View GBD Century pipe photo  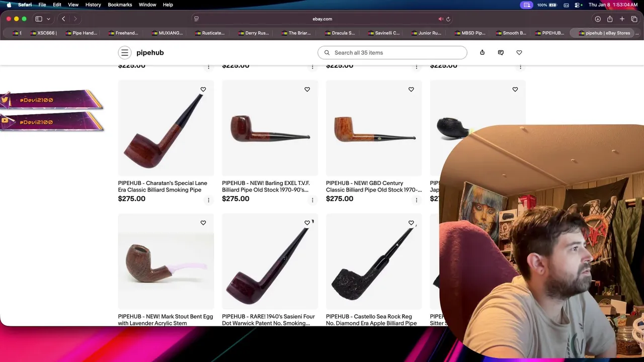click(x=374, y=128)
